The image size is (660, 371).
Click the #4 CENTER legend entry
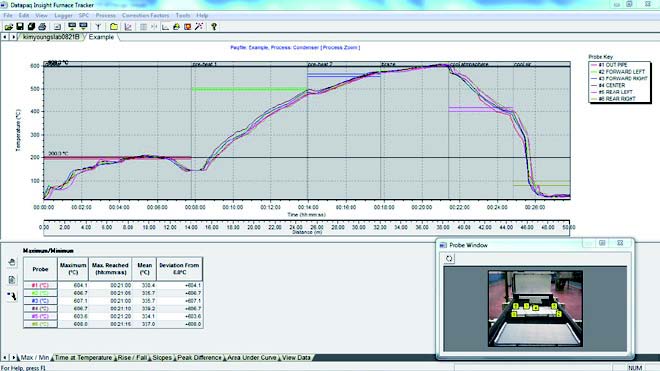608,85
